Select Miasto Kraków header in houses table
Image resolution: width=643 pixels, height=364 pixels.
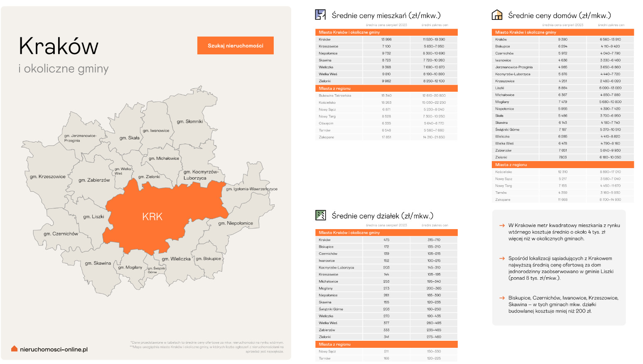(x=563, y=32)
